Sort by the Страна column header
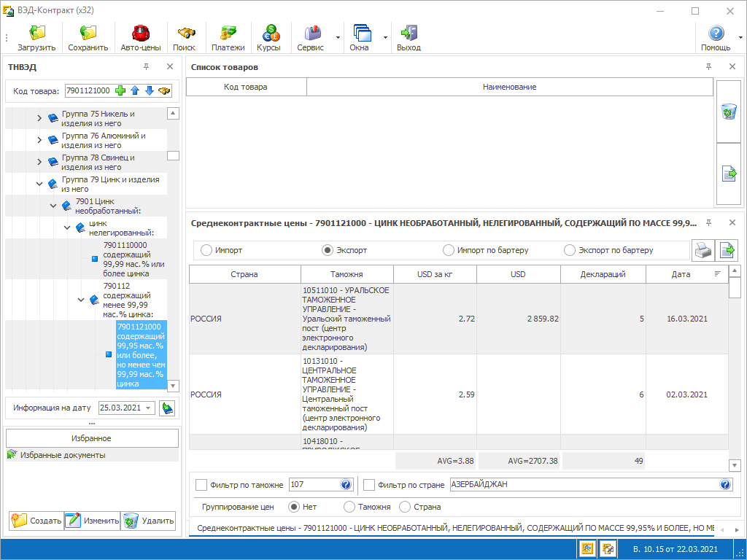Screen dimensions: 747x560 point(244,274)
